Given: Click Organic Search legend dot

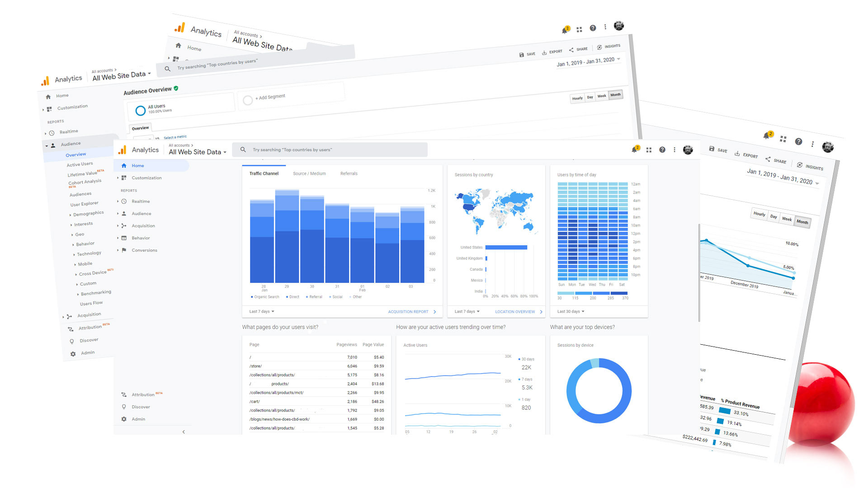Looking at the screenshot, I should pos(252,297).
